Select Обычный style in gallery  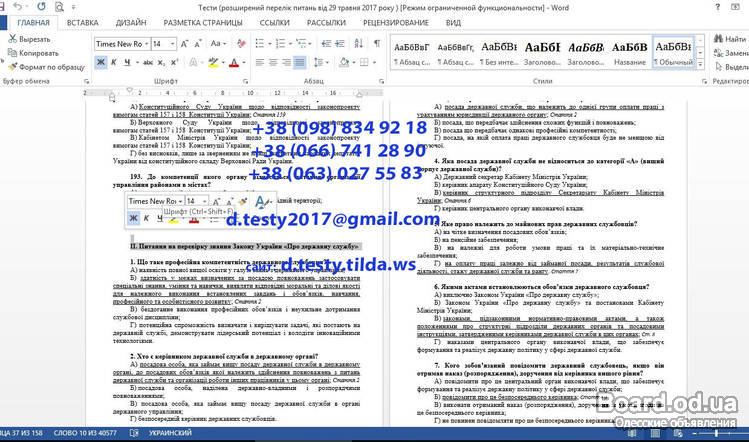click(x=673, y=53)
